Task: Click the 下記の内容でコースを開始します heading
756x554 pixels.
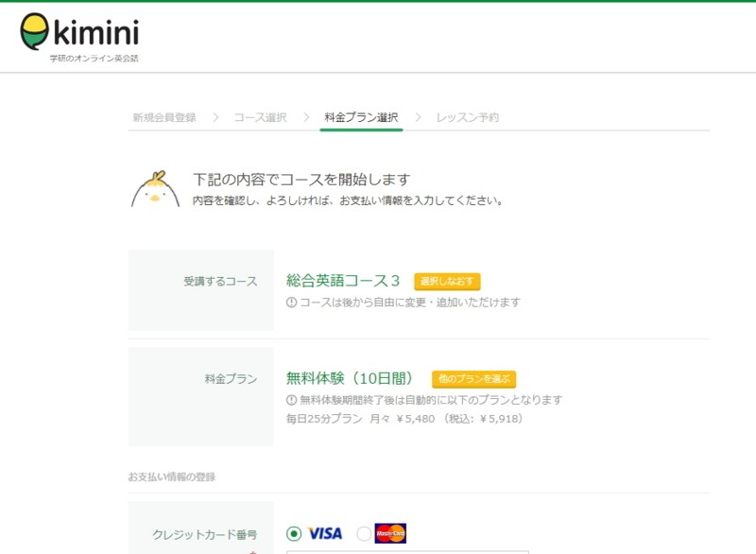Action: (301, 180)
